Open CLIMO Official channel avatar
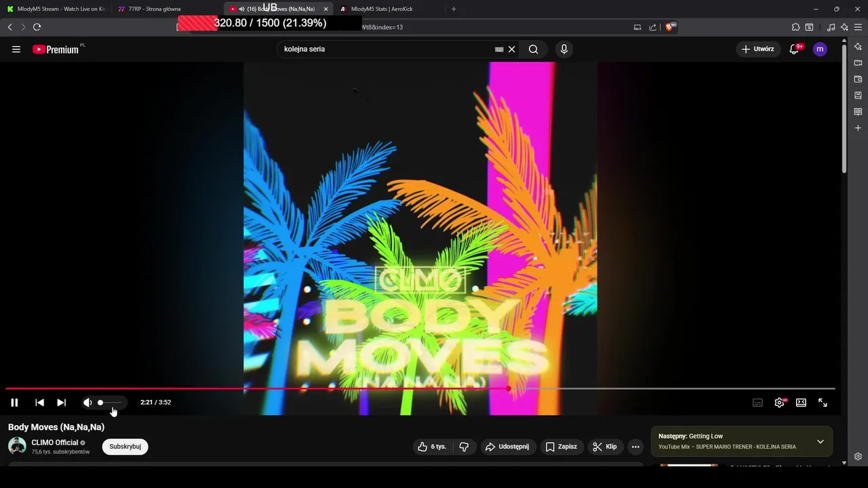This screenshot has width=868, height=488. (x=17, y=446)
